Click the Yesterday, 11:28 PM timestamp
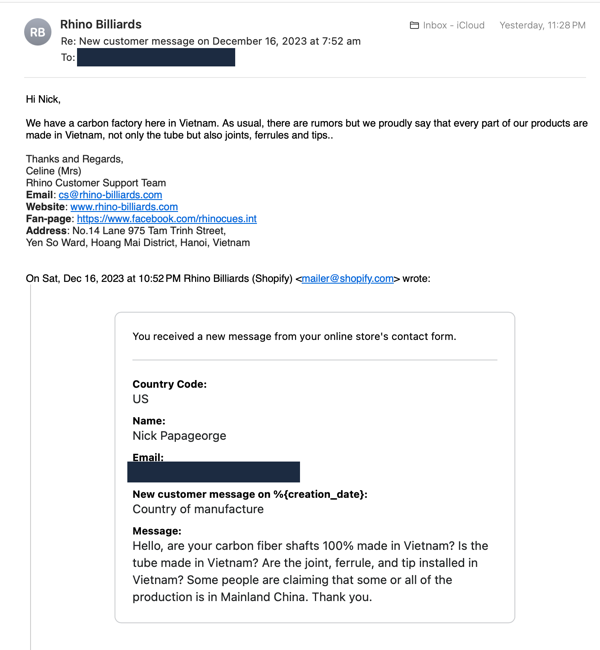Image resolution: width=600 pixels, height=650 pixels. point(542,25)
